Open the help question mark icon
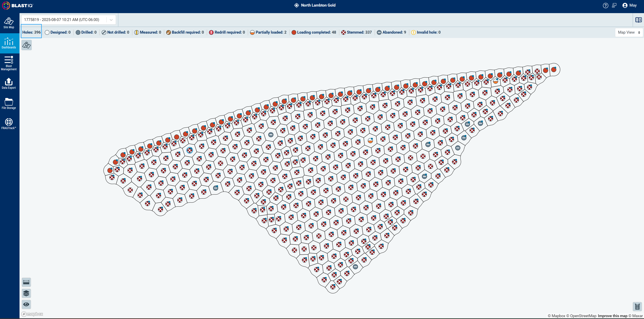 (x=605, y=6)
